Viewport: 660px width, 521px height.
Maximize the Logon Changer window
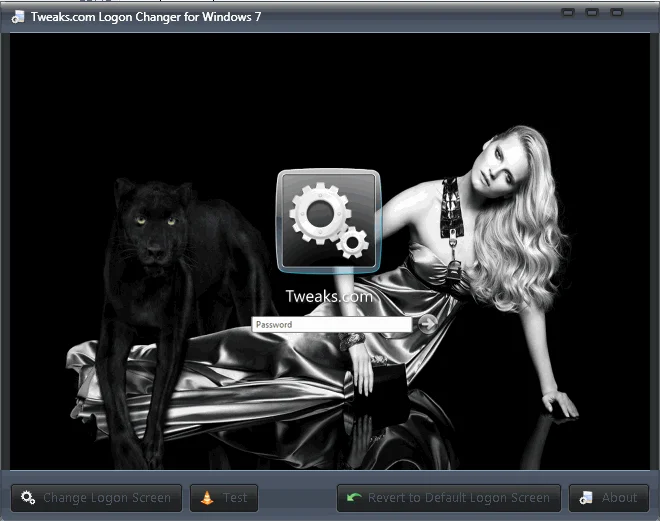pyautogui.click(x=592, y=13)
